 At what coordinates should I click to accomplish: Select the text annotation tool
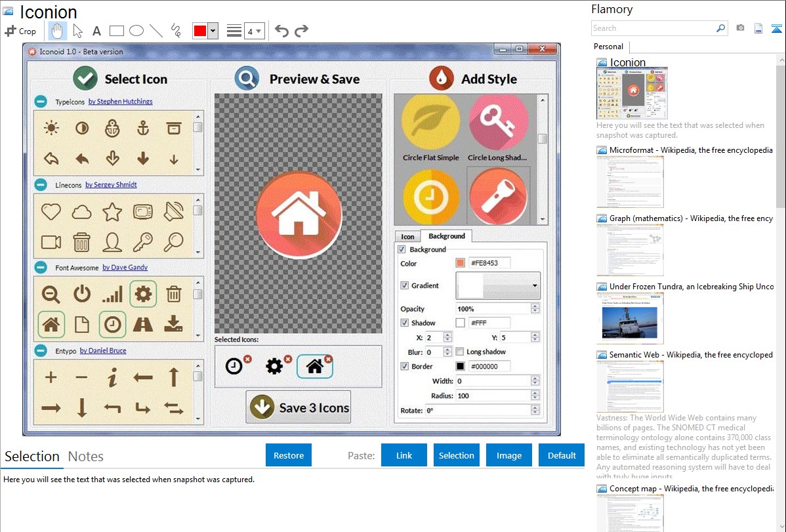(96, 31)
